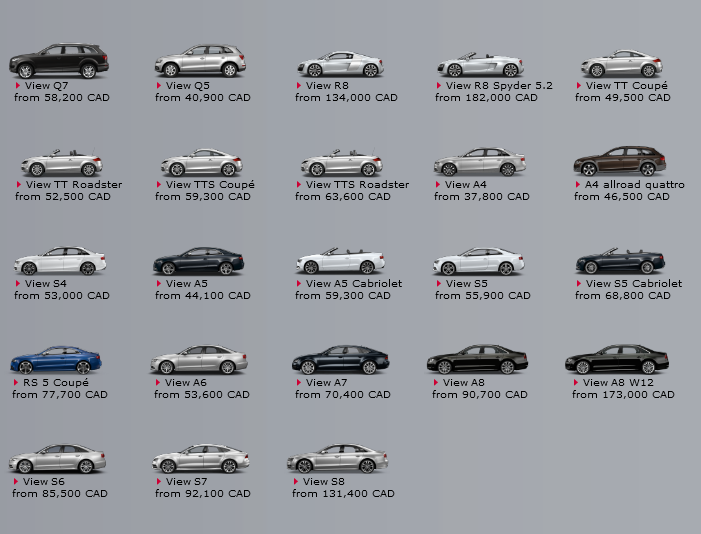The image size is (701, 534).
Task: Click the S7 car image
Action: [201, 458]
